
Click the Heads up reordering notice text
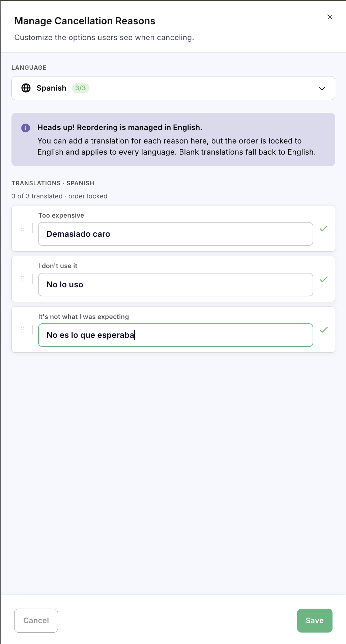tap(120, 127)
